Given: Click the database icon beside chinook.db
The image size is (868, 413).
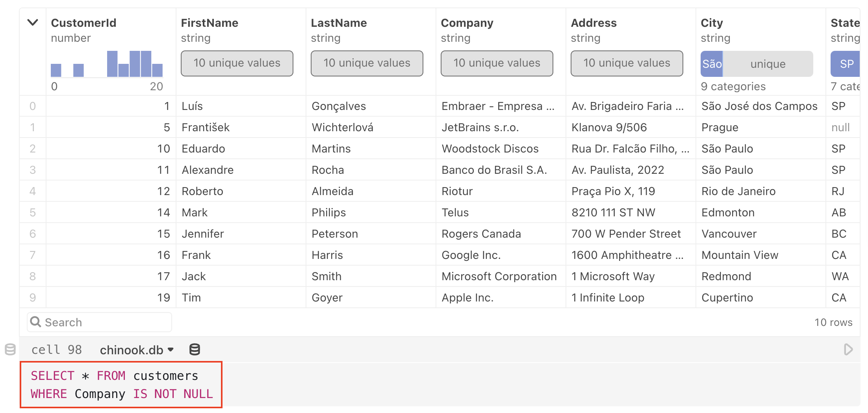Looking at the screenshot, I should 195,350.
